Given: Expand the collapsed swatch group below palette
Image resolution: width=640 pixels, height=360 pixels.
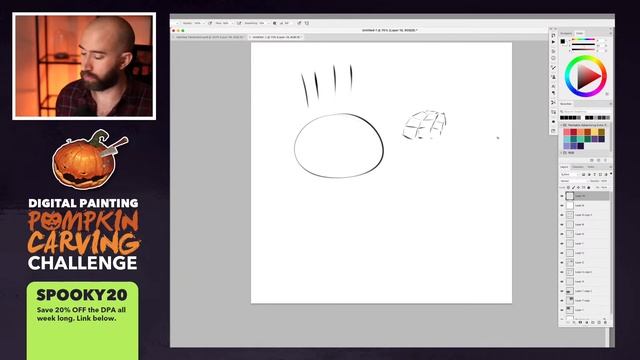Looking at the screenshot, I should [x=561, y=153].
